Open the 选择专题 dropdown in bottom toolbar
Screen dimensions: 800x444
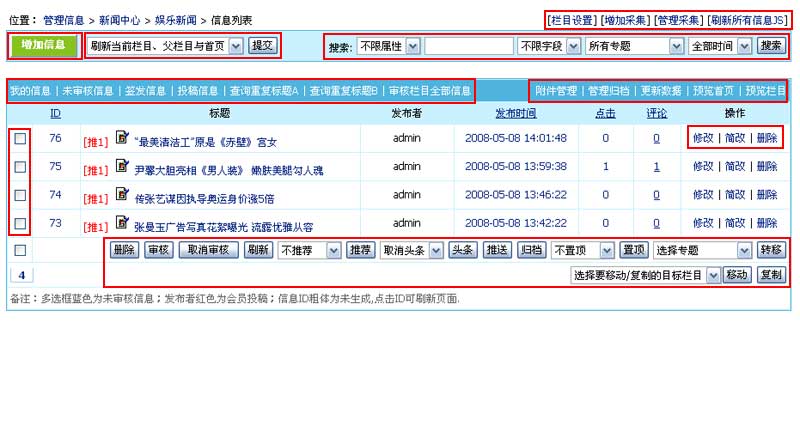702,250
